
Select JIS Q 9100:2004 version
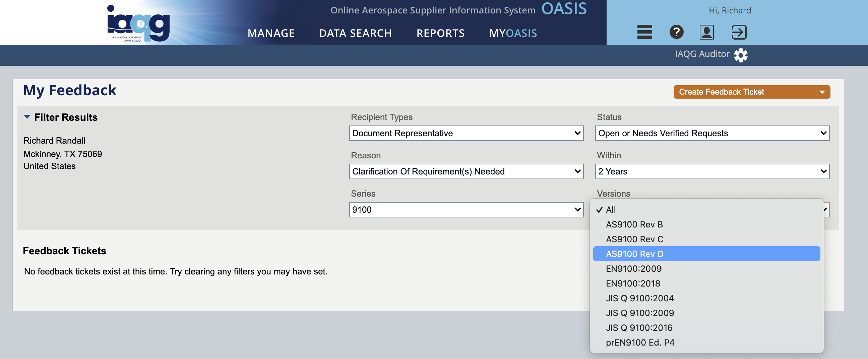tap(706, 298)
